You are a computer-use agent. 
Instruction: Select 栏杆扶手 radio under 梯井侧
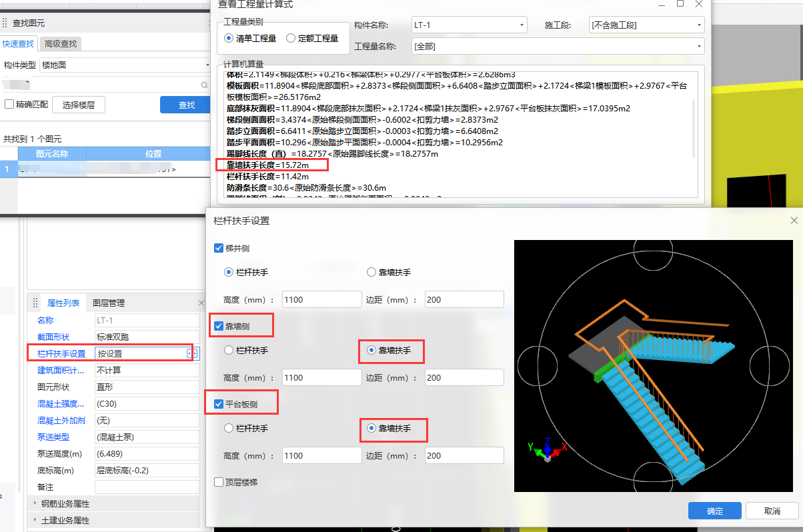click(229, 272)
